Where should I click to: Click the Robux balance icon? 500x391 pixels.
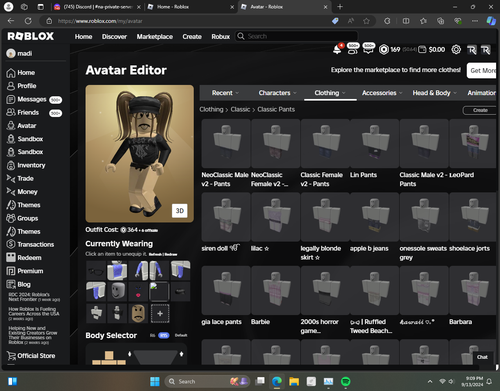click(384, 50)
